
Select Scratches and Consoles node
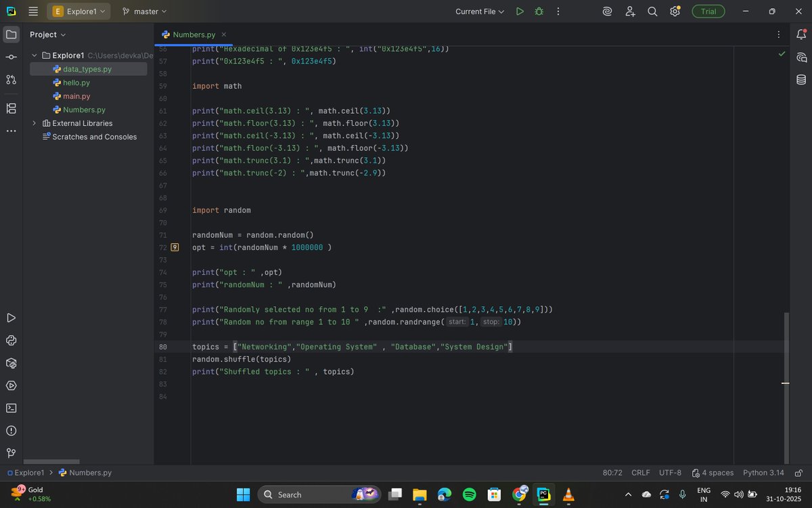coord(94,137)
